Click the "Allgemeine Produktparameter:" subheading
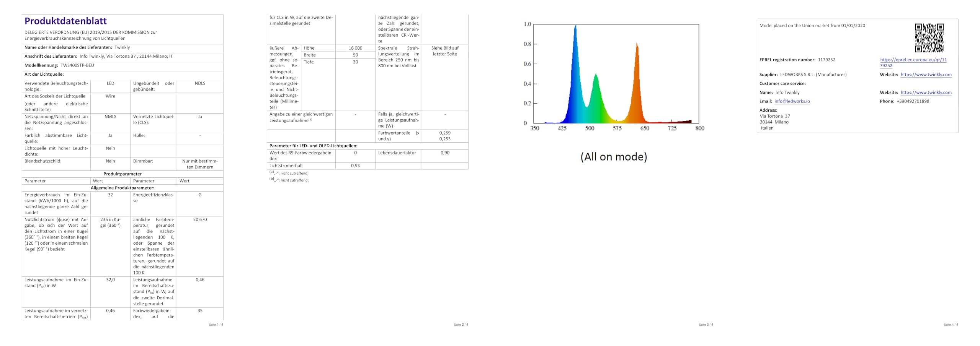Viewport: 980px width, 346px height. (122, 188)
